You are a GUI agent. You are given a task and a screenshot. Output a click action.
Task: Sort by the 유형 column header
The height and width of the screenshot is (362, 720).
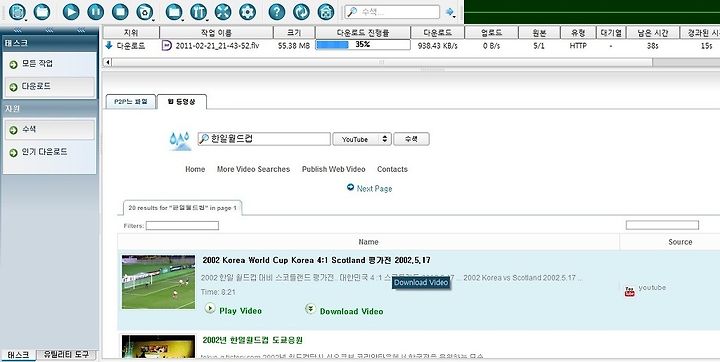(x=578, y=33)
